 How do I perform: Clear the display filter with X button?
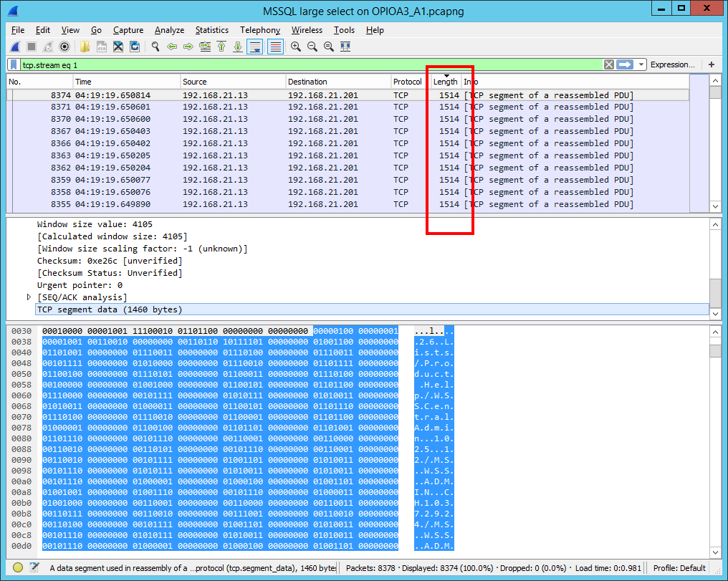tap(608, 64)
